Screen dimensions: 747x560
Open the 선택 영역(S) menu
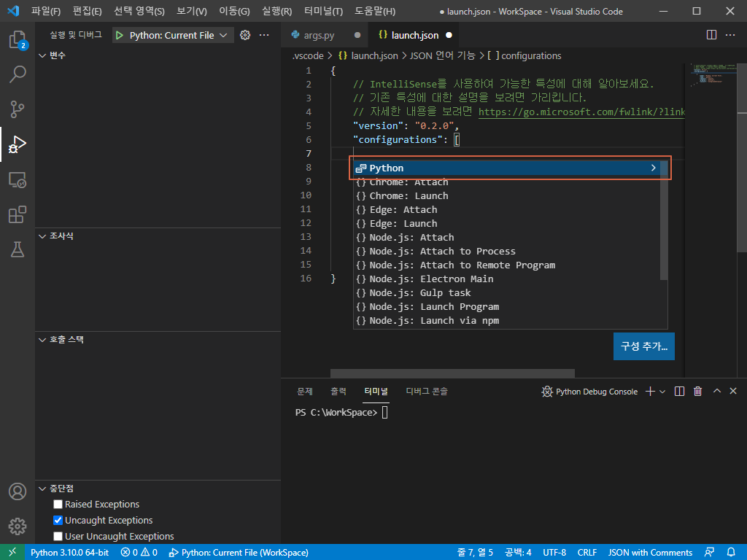[x=139, y=11]
